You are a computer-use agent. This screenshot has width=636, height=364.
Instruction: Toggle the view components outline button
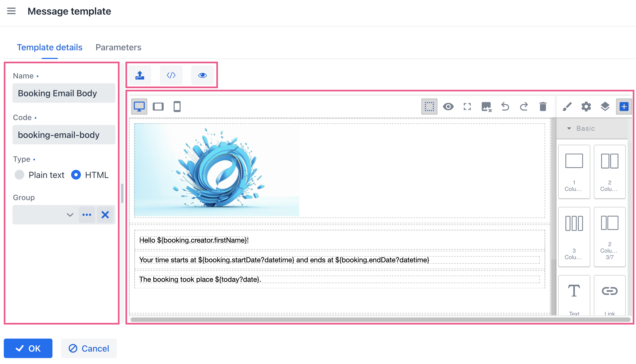pyautogui.click(x=429, y=107)
